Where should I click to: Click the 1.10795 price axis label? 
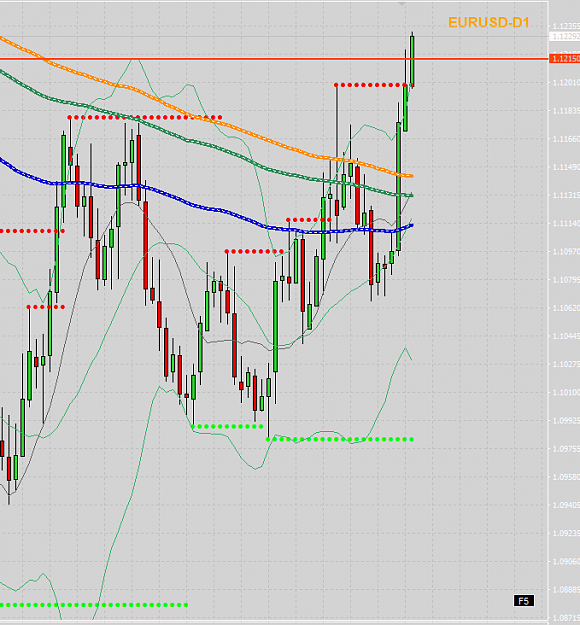pos(566,280)
